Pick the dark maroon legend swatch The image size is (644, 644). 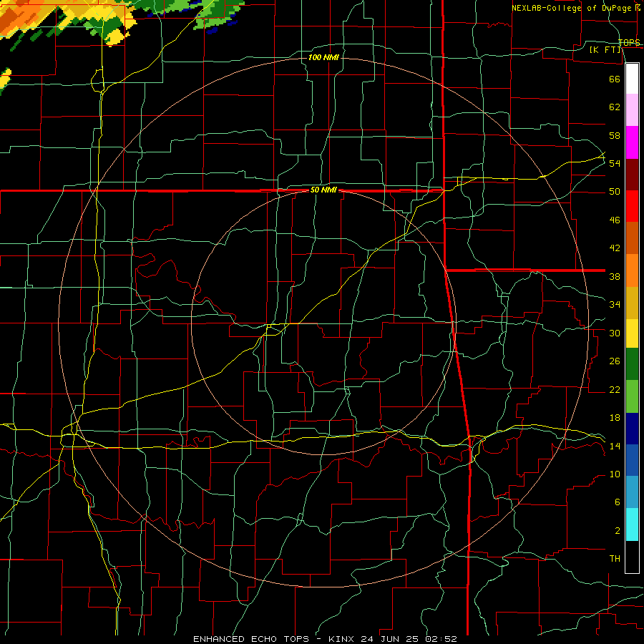[x=632, y=175]
